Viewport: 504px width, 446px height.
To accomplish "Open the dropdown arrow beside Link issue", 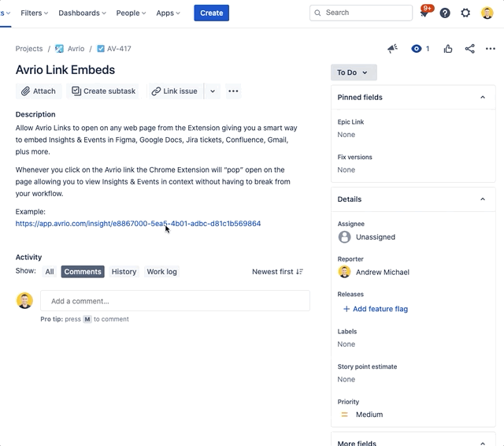I will (213, 91).
